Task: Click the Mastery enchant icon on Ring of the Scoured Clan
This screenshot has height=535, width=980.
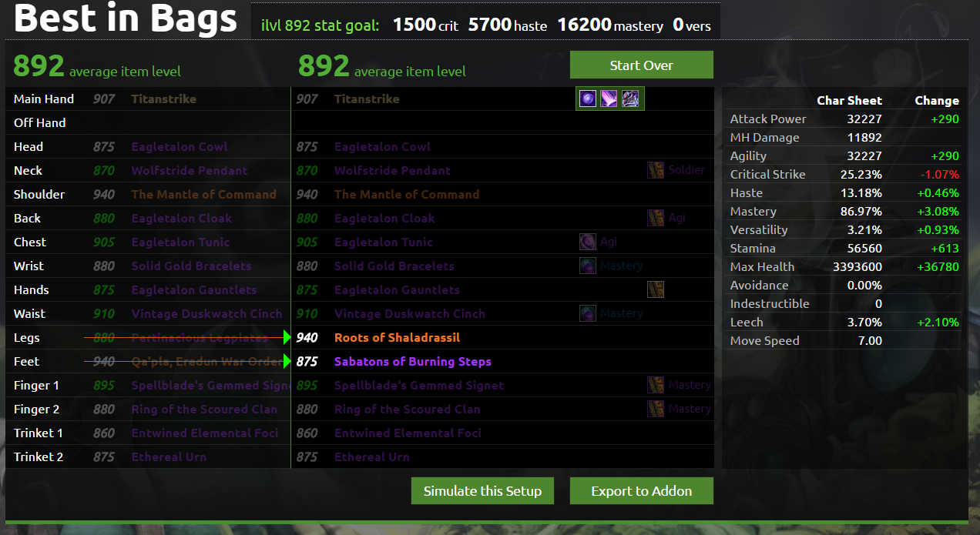Action: pos(656,409)
